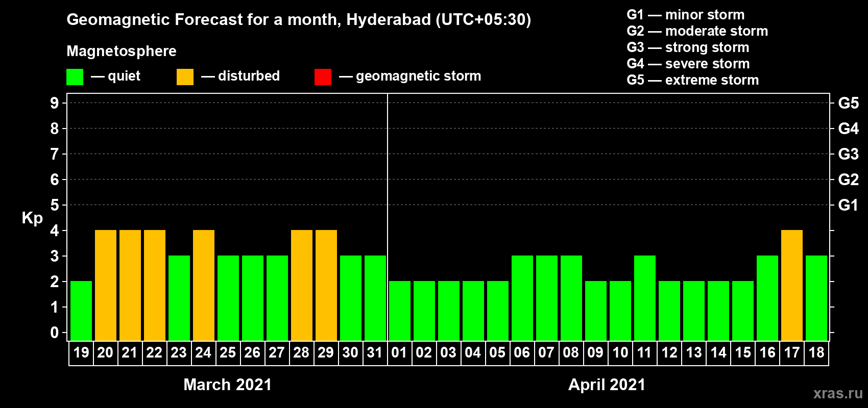This screenshot has height=408, width=868.
Task: Select the orange bar for March 28
Action: pos(302,286)
